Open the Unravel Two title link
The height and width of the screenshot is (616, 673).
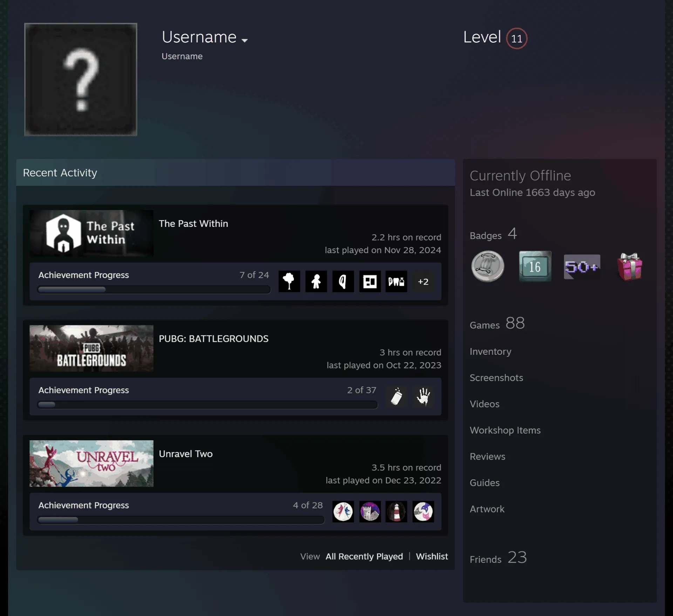(186, 454)
